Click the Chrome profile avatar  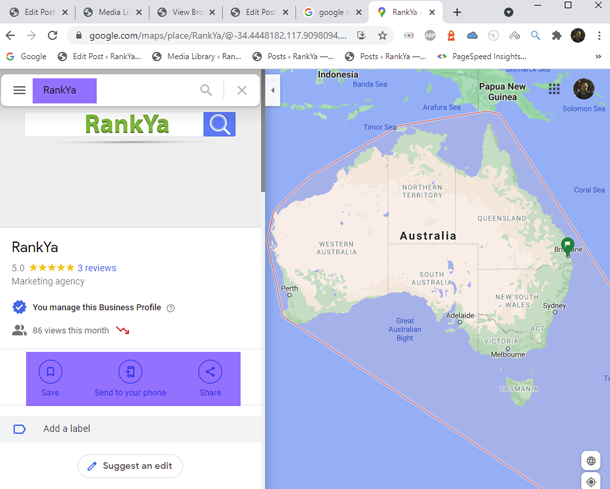pos(578,36)
